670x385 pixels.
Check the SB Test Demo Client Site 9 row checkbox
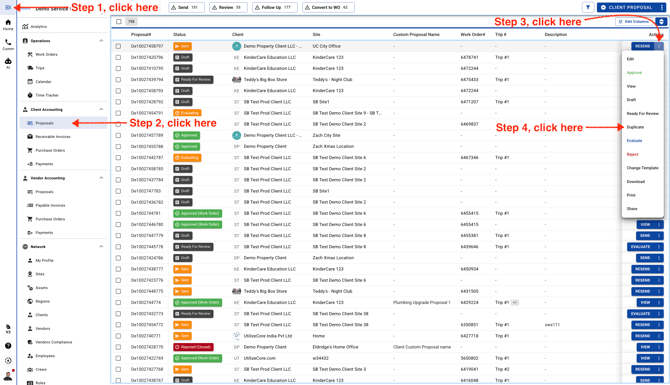pos(118,113)
